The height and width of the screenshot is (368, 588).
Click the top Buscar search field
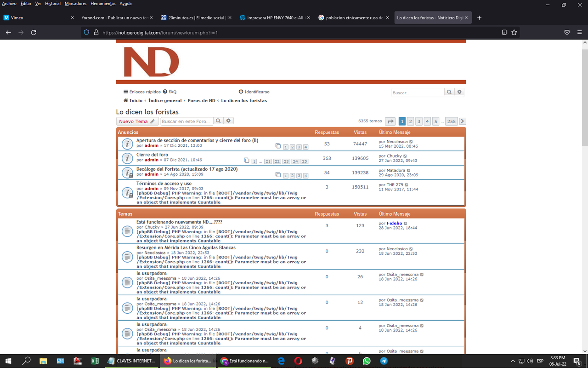point(418,92)
